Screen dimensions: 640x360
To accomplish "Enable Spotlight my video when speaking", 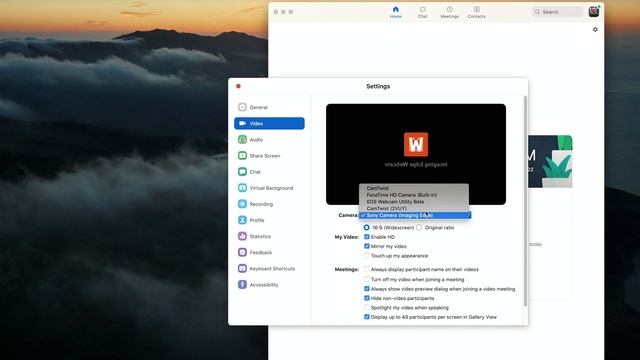I will [x=367, y=307].
